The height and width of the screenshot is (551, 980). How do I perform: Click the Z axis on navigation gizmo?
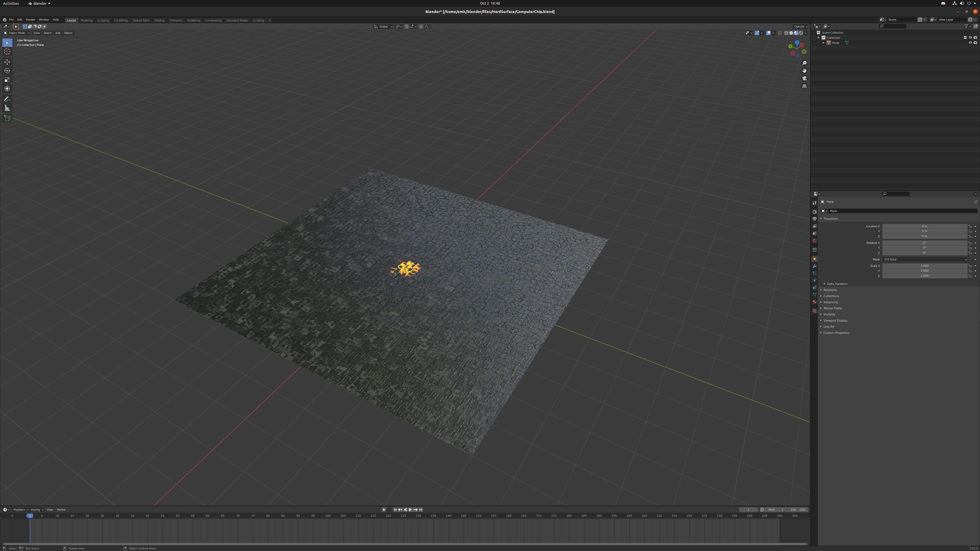tap(797, 43)
